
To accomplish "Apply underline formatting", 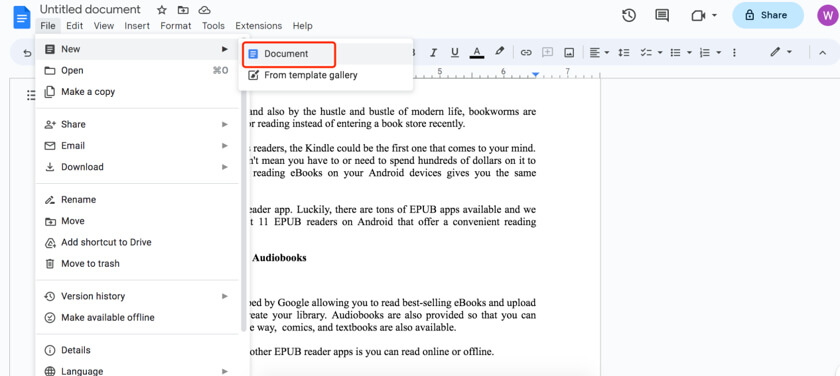I will tap(455, 52).
